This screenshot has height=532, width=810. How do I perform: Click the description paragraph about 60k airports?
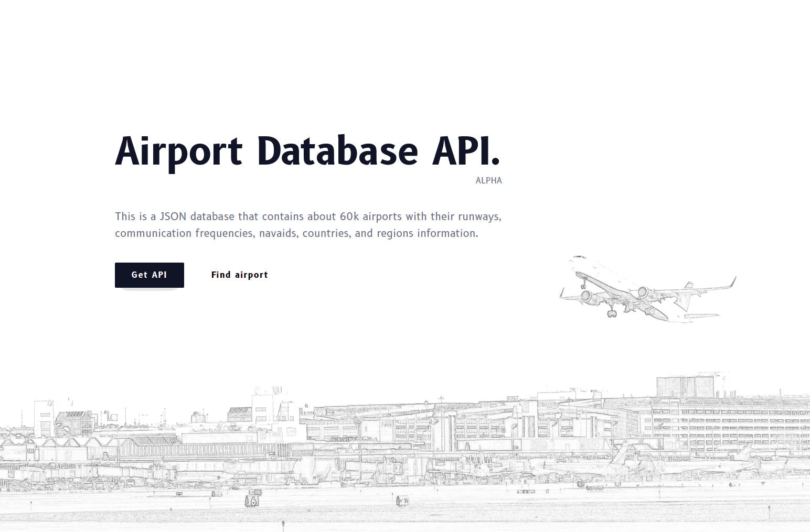(x=308, y=224)
